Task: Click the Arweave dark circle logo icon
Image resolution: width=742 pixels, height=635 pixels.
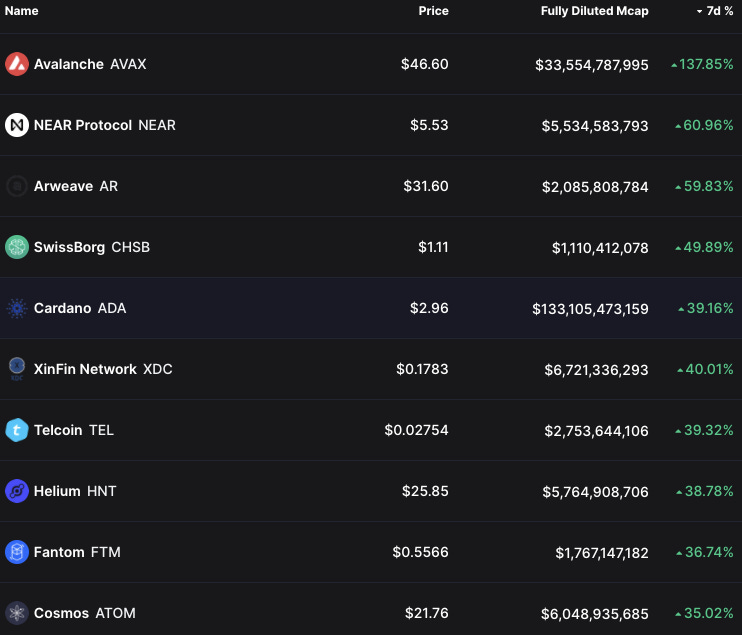Action: [17, 186]
